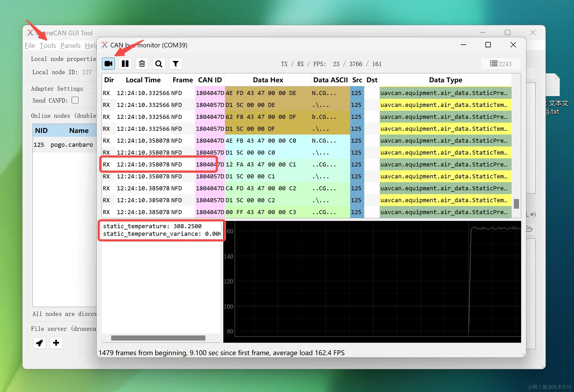Image resolution: width=574 pixels, height=392 pixels.
Task: Click the plus add path button
Action: pyautogui.click(x=56, y=343)
